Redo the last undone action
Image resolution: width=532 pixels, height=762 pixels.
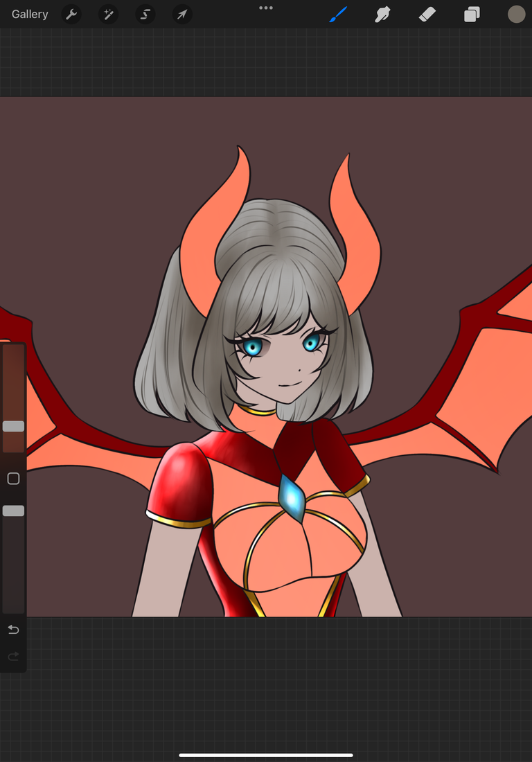pyautogui.click(x=14, y=656)
